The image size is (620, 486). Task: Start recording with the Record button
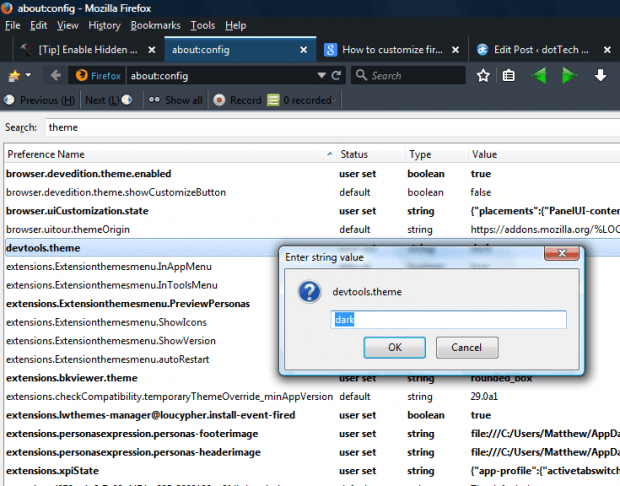click(x=237, y=100)
